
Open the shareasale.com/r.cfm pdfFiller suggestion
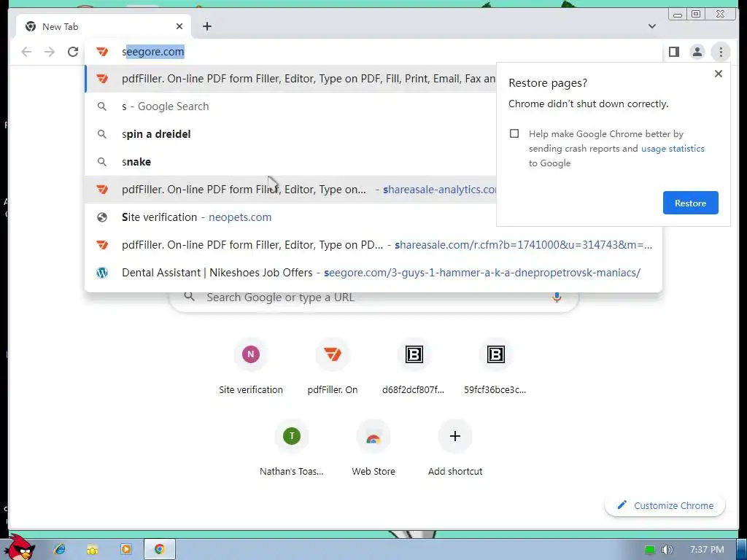[373, 244]
